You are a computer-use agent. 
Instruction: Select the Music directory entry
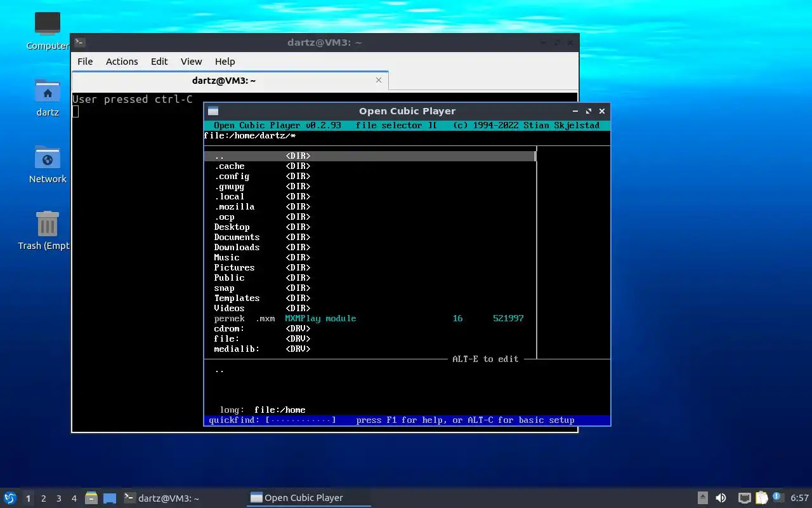click(370, 258)
